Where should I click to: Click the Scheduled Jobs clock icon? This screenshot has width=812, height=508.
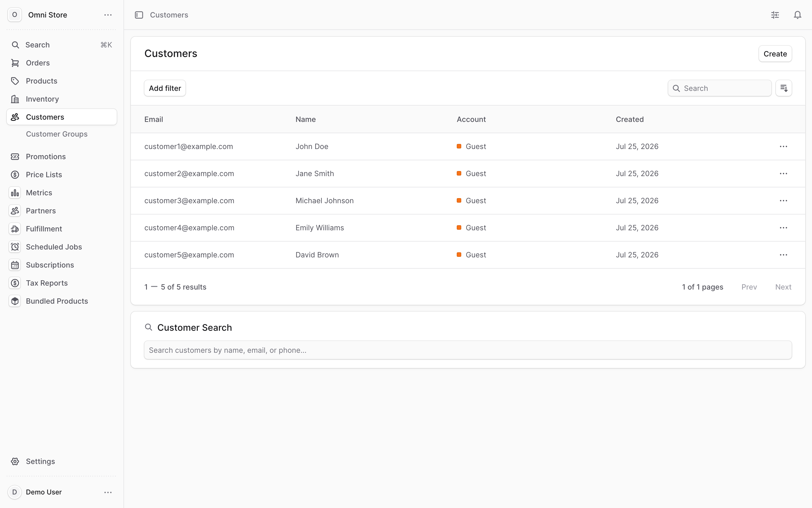[x=15, y=247]
